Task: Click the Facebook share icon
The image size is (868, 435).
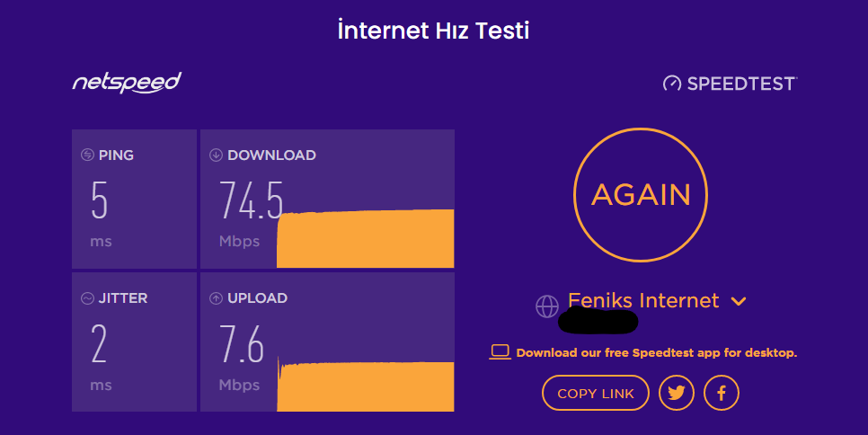Action: coord(721,393)
